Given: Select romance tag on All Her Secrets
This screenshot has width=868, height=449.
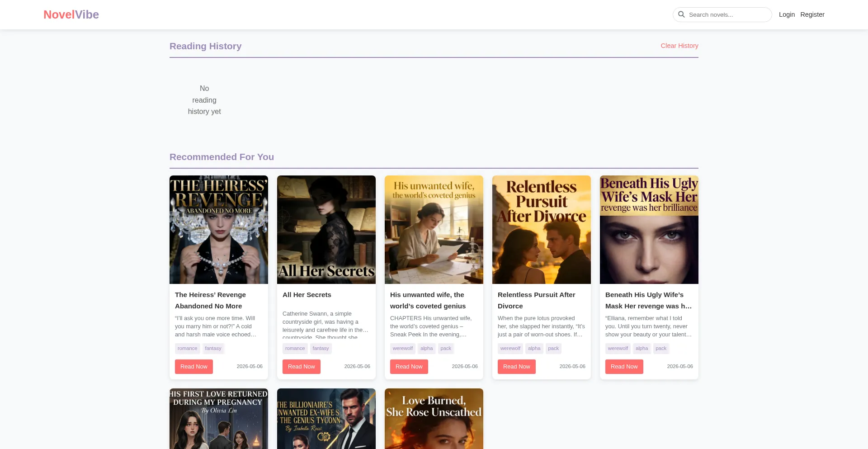Looking at the screenshot, I should point(295,349).
